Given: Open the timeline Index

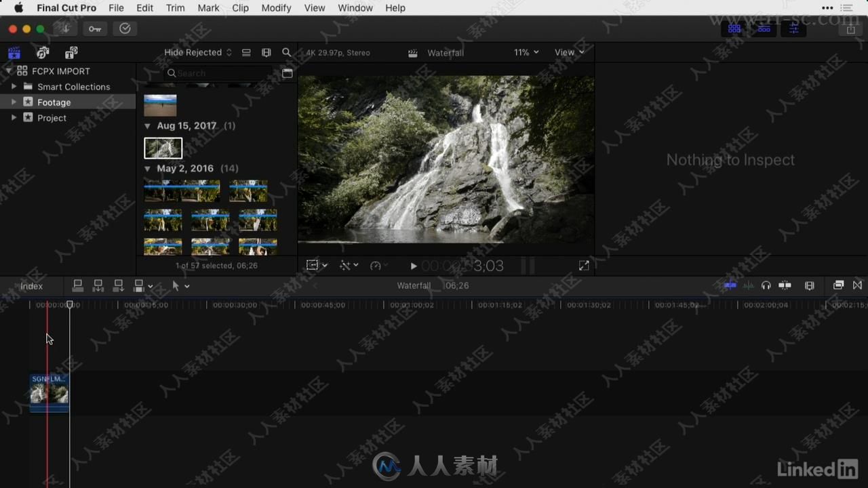Looking at the screenshot, I should (x=31, y=286).
